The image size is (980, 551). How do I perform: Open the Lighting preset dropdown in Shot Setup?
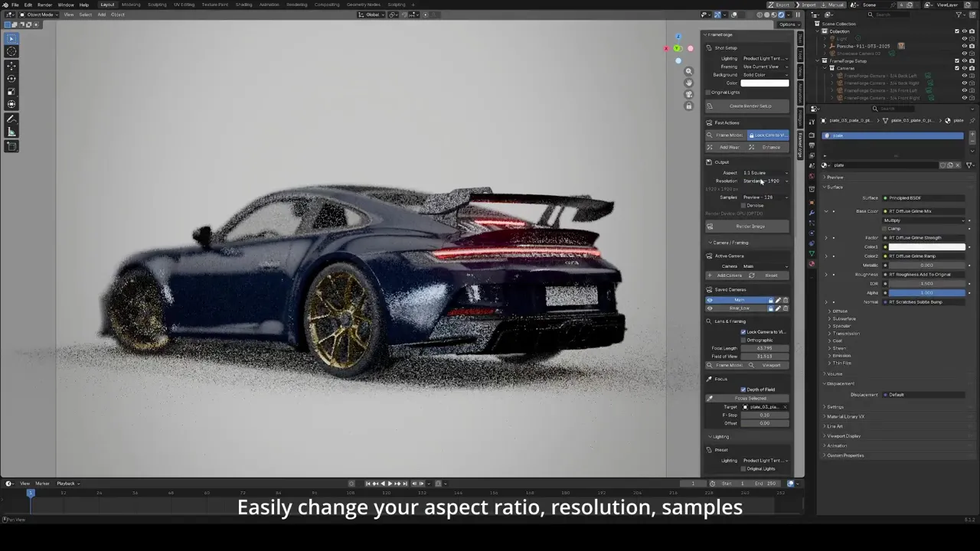click(x=765, y=59)
